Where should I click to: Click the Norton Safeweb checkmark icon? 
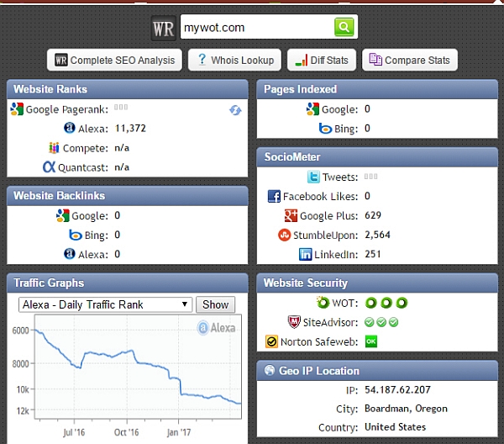(x=271, y=341)
